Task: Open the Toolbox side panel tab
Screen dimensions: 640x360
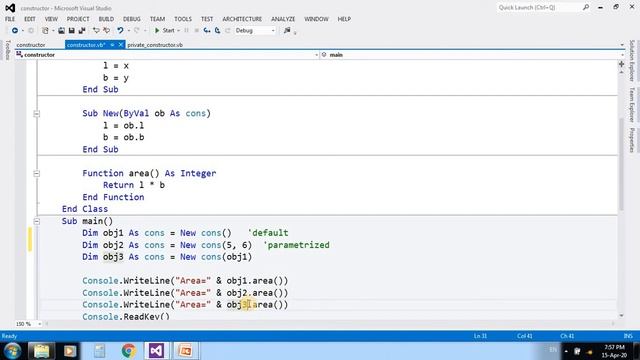Action: click(x=7, y=50)
